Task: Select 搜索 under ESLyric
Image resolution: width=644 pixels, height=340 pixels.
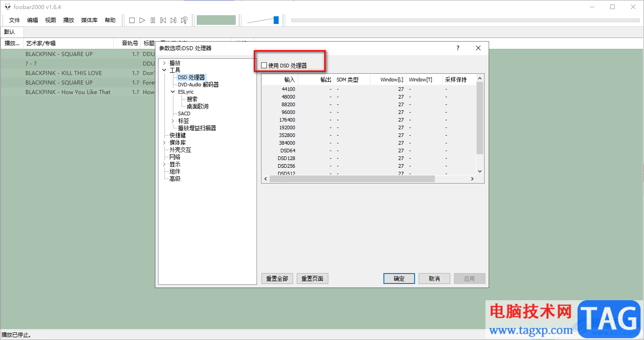Action: (x=192, y=99)
